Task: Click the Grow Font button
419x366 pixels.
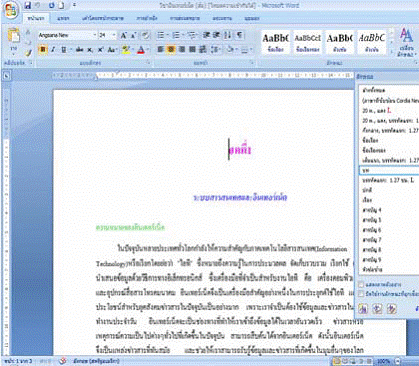Action: (124, 35)
